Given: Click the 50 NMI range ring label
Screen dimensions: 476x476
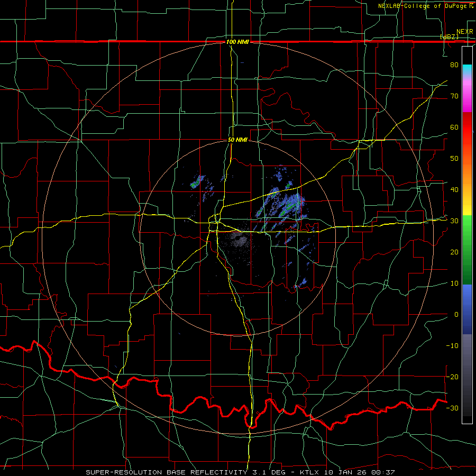Looking at the screenshot, I should [x=237, y=140].
